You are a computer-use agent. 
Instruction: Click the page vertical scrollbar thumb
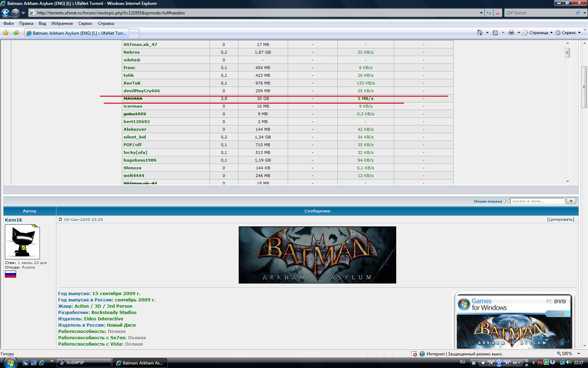[x=584, y=87]
